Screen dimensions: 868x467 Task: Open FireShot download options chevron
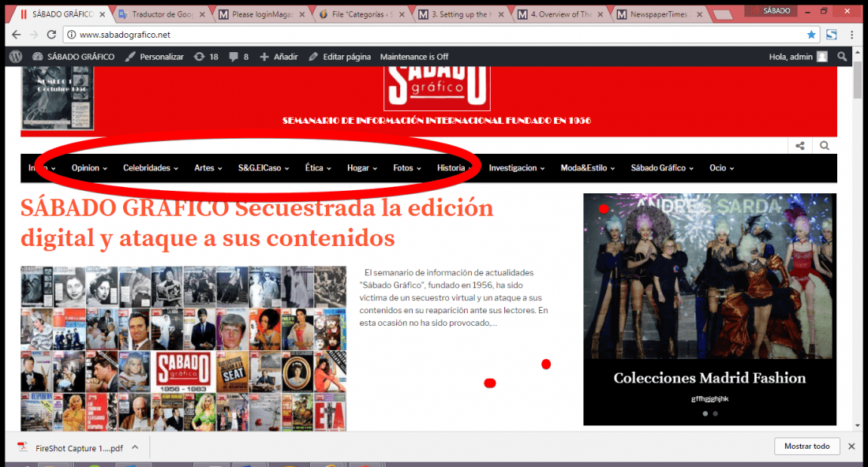click(x=135, y=447)
